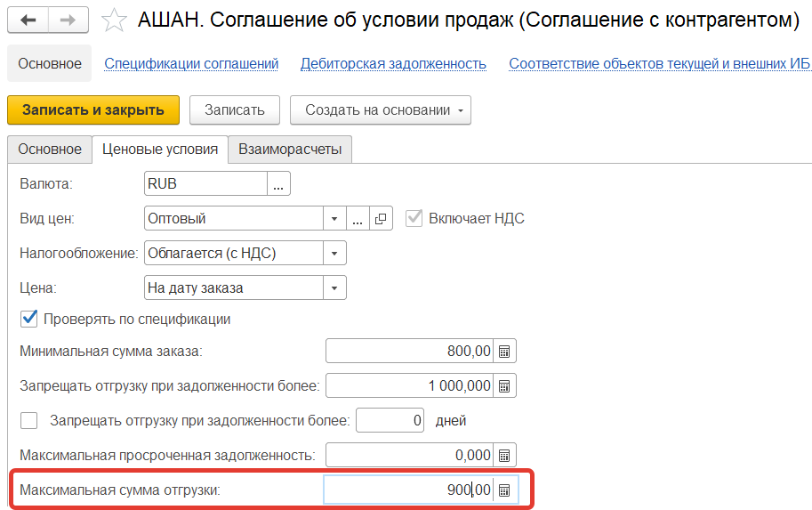812x510 pixels.
Task: Click the overdue days input field
Action: click(390, 420)
